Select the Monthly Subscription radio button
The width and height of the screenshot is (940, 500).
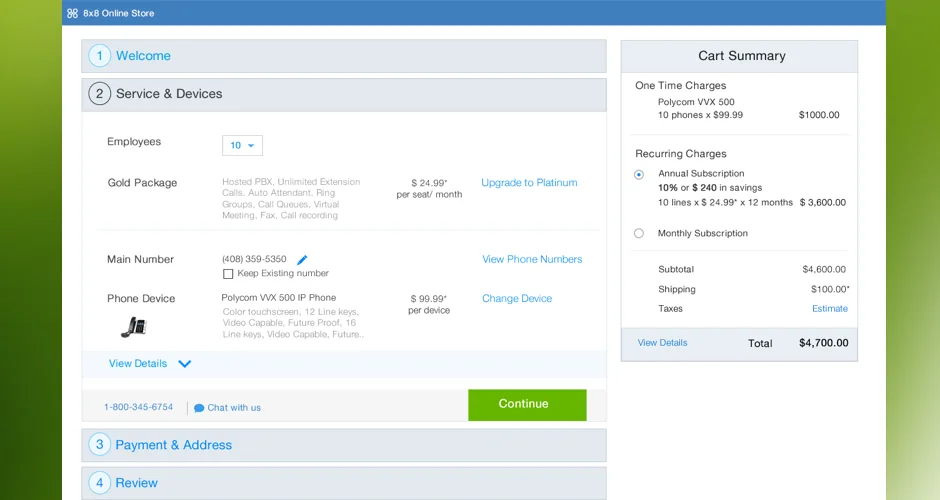[x=639, y=233]
